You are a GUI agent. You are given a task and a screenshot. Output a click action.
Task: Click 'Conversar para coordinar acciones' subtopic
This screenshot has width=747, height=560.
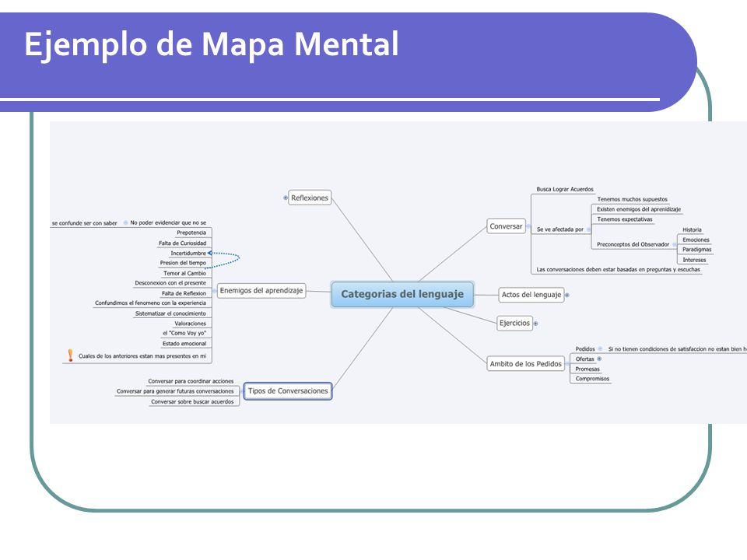[191, 381]
